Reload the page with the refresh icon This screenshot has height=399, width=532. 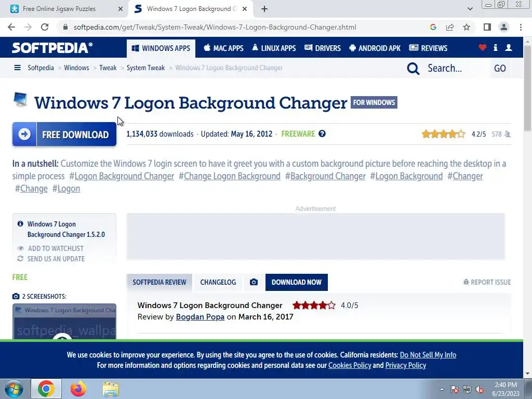click(x=45, y=27)
